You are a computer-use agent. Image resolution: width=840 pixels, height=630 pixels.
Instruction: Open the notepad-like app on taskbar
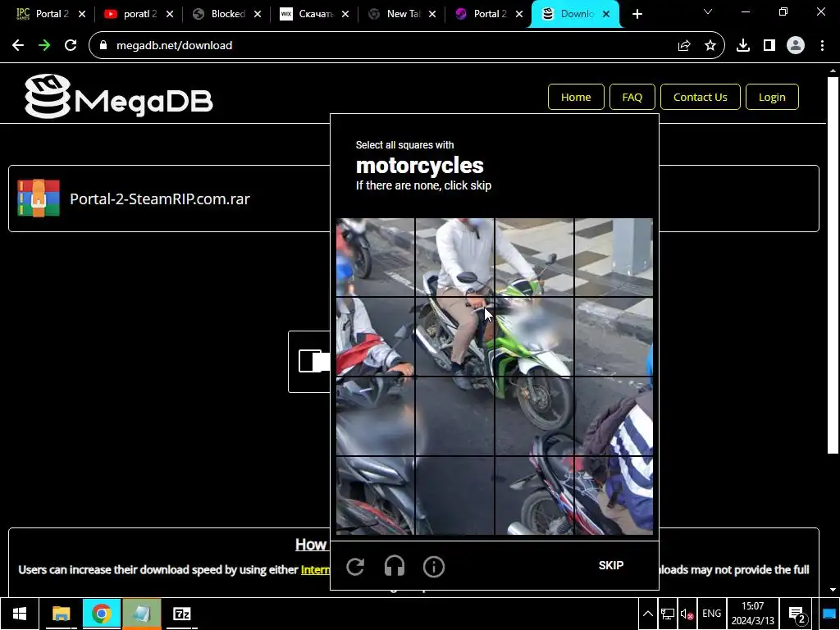(141, 614)
